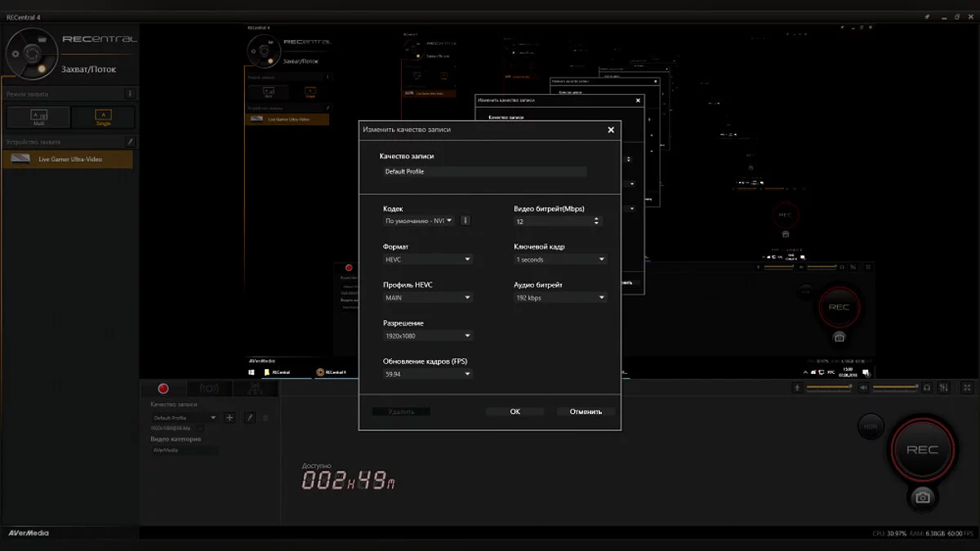Switch to Multi capture mode
The height and width of the screenshot is (551, 980).
point(38,118)
